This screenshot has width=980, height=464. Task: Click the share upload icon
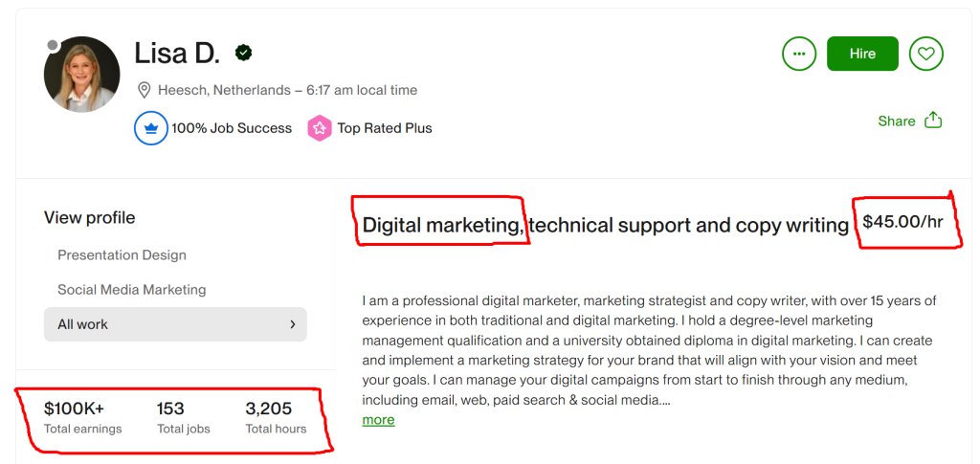[934, 121]
